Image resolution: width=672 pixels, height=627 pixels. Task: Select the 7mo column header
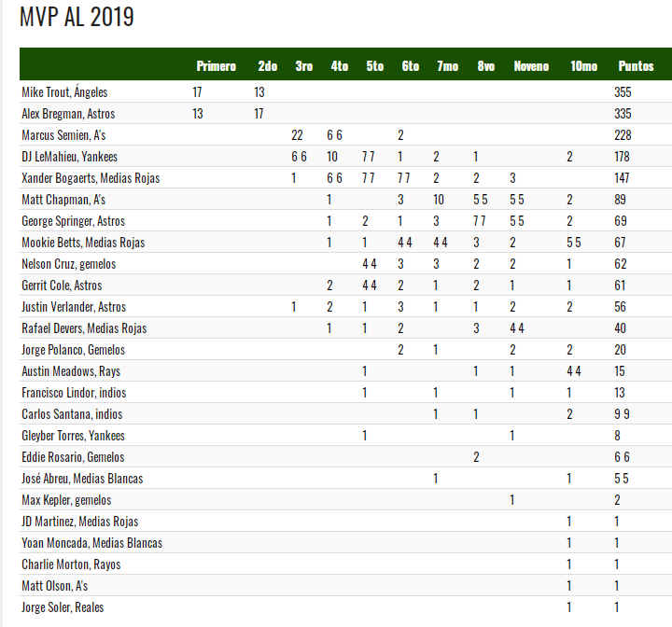447,66
